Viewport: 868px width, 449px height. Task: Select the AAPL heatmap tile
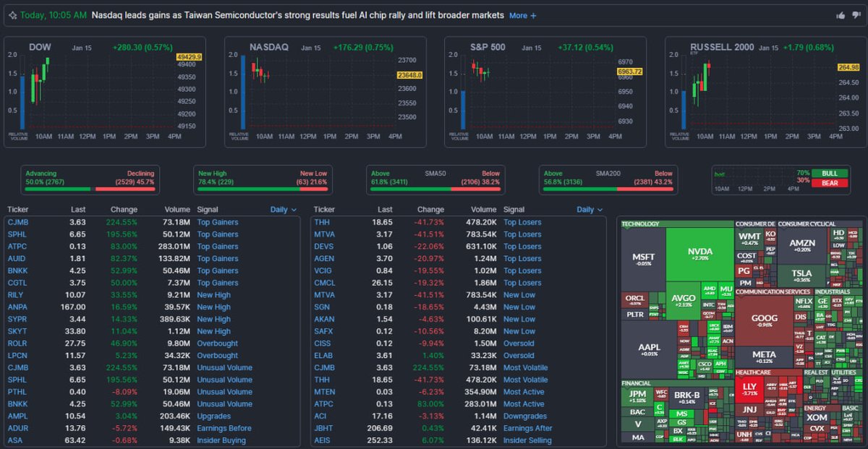coord(649,349)
